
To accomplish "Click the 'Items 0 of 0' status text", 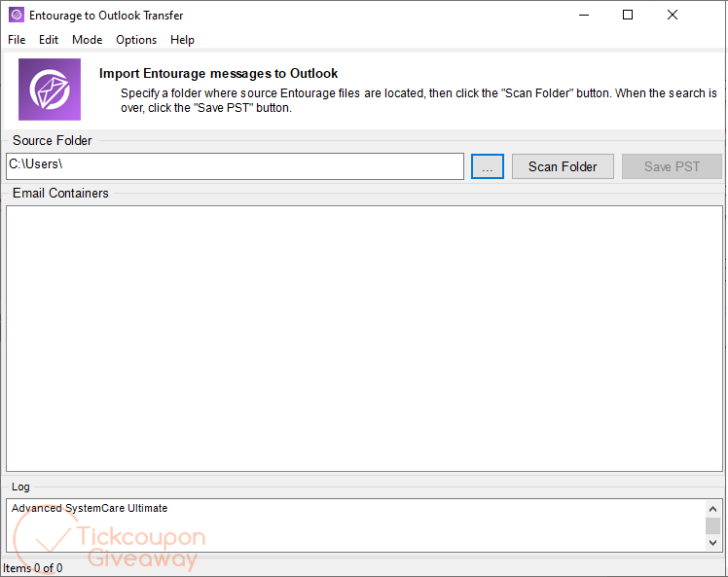I will 32,567.
